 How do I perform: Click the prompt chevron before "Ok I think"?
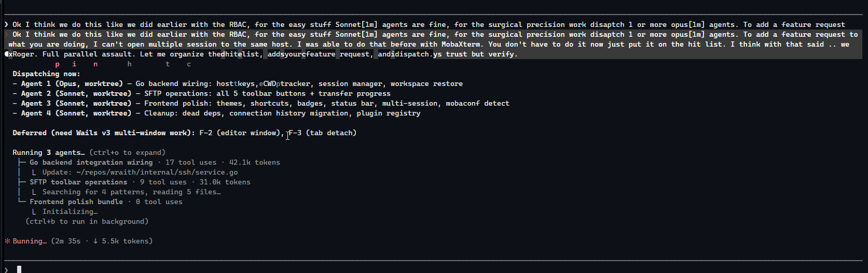coord(6,25)
